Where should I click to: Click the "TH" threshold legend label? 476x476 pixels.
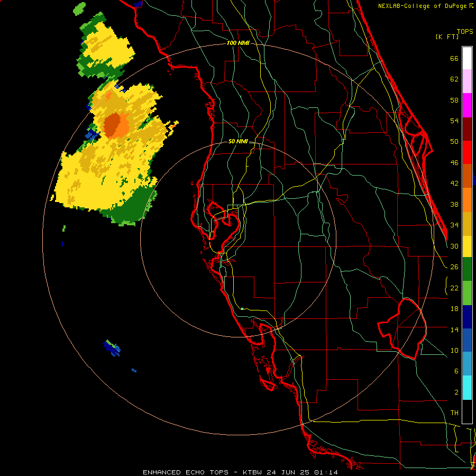(454, 413)
